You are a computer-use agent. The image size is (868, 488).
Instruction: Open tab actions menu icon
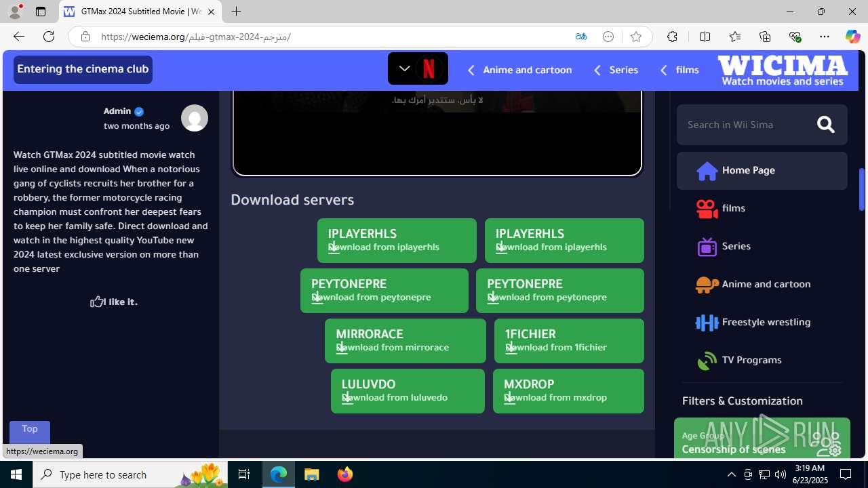41,12
